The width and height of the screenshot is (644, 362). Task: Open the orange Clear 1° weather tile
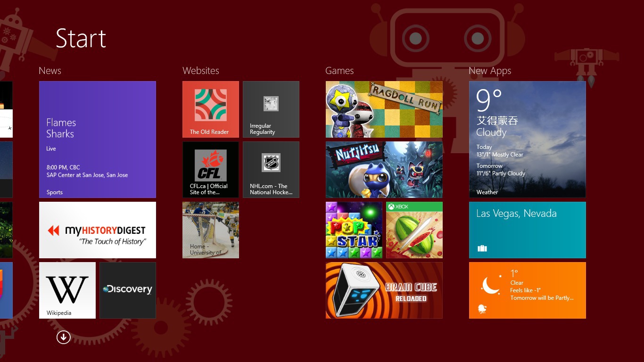coord(528,290)
